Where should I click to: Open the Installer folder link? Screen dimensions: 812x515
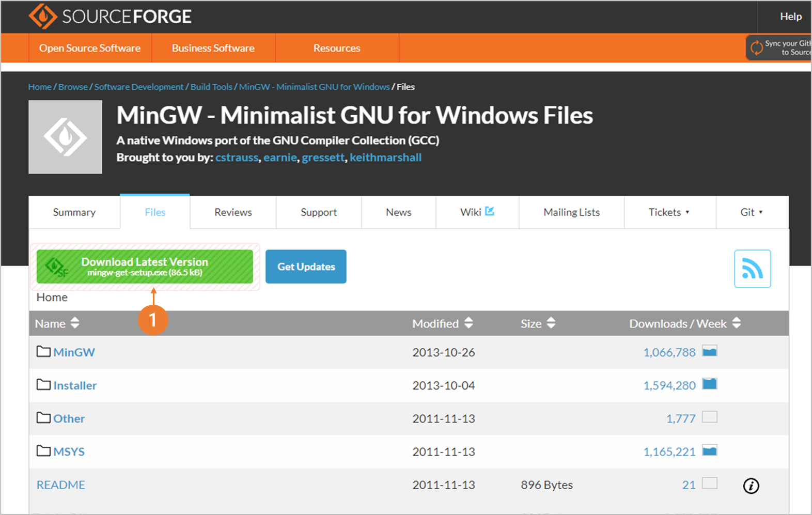(x=75, y=385)
